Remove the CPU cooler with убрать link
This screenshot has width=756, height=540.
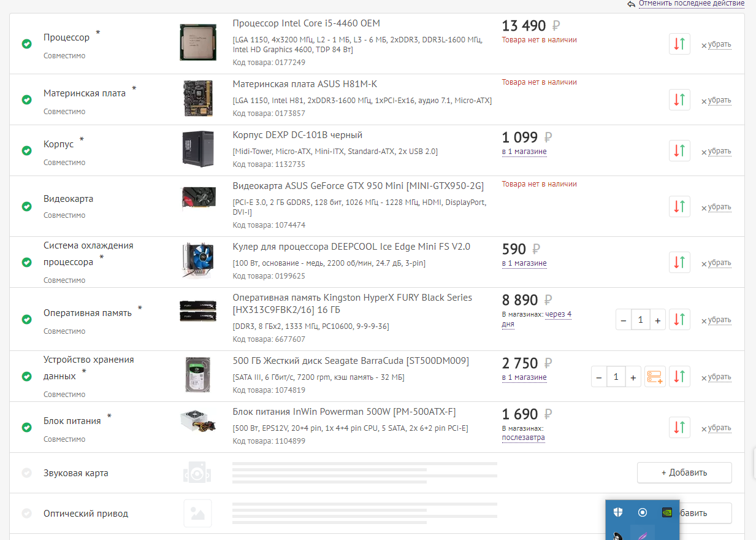coord(720,263)
